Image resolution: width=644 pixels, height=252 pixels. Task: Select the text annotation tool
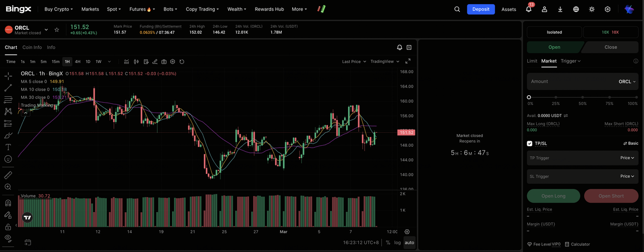tap(8, 147)
